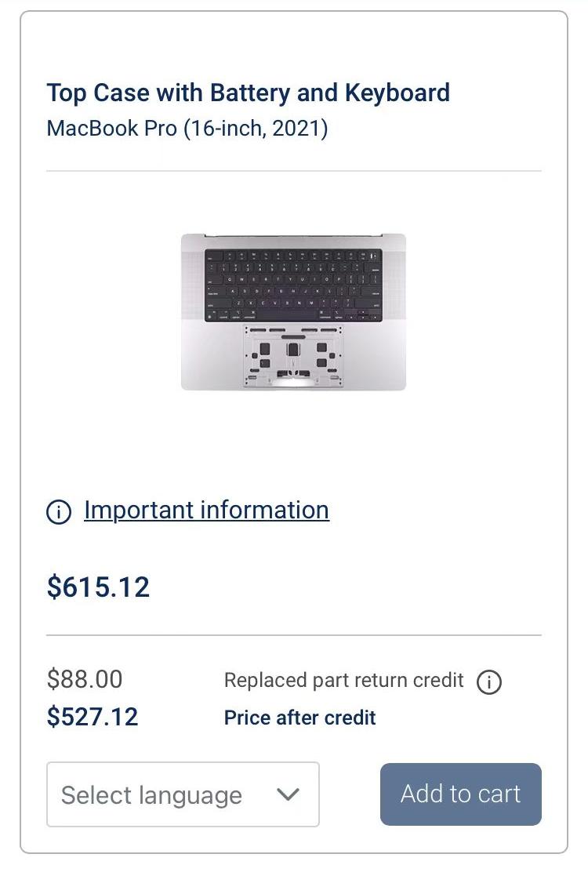This screenshot has height=883, width=588.
Task: Click the $527.12 price after credit value
Action: point(93,717)
